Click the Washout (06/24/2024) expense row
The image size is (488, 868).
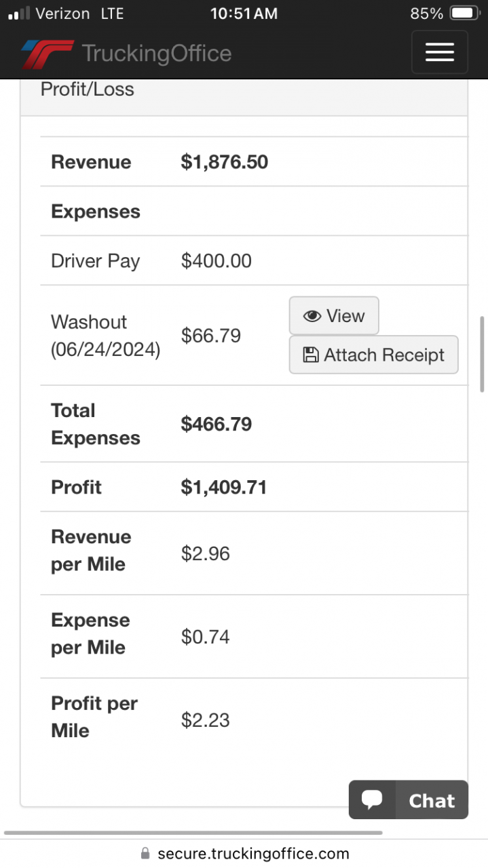point(106,336)
